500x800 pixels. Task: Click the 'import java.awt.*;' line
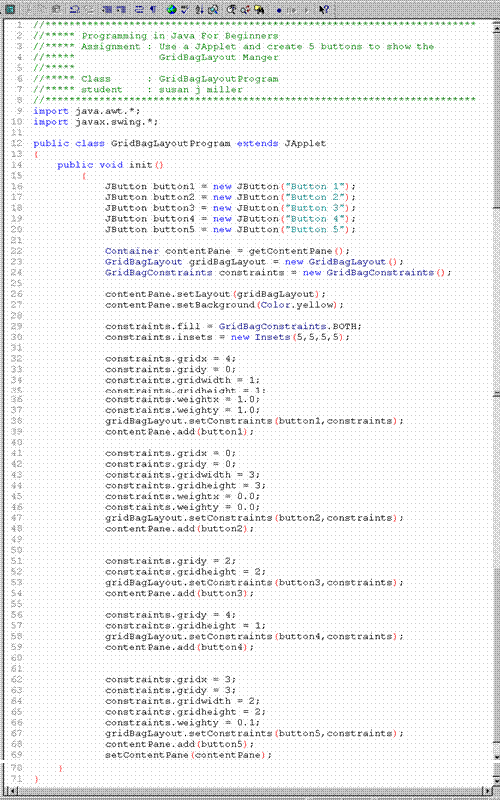click(x=86, y=111)
